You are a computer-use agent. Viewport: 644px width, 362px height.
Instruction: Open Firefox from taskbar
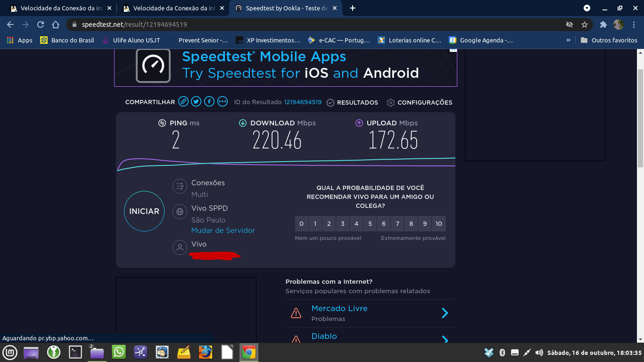tap(206, 352)
